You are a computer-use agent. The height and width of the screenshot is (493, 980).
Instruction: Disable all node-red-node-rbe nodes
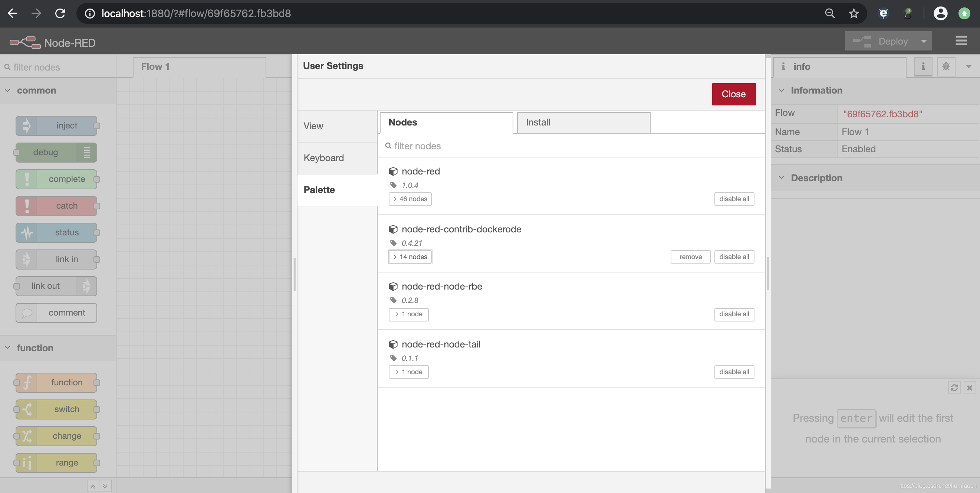pyautogui.click(x=734, y=314)
